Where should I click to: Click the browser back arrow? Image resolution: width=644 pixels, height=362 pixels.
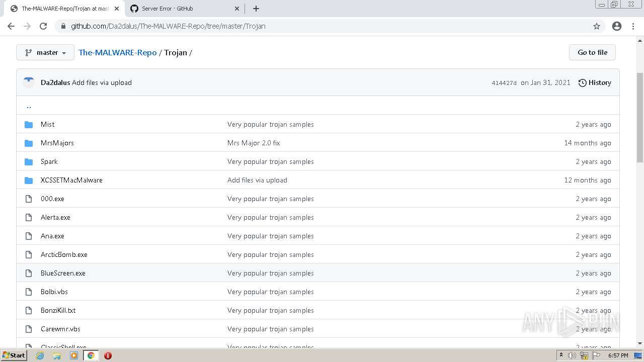coord(11,26)
